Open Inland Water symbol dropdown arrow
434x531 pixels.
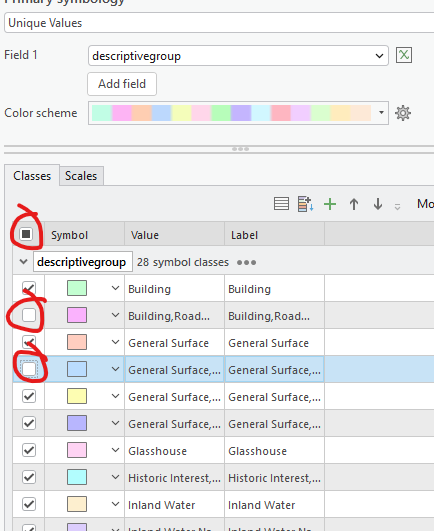[x=115, y=504]
